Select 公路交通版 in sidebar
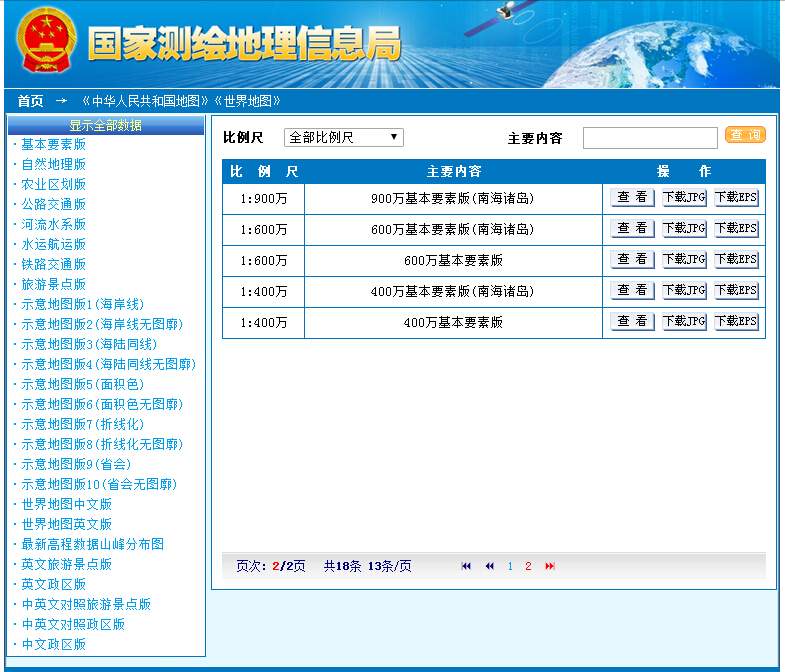Viewport: 785px width, 672px height. pos(54,204)
